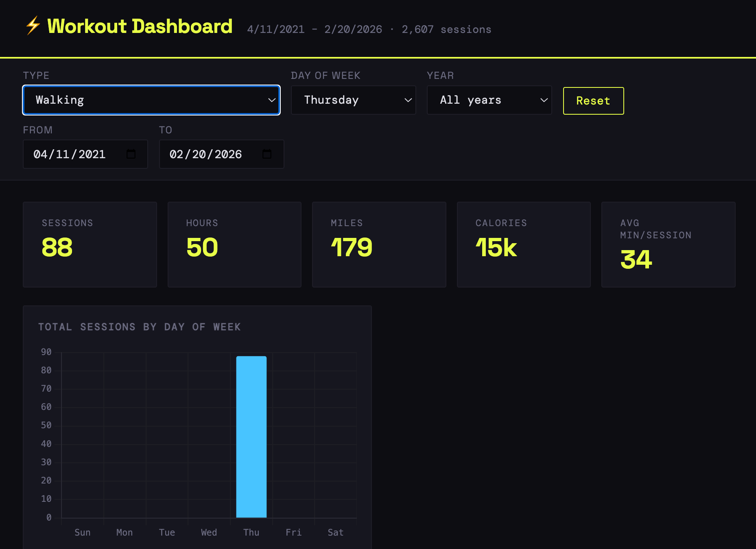
Task: Click the Miles stat card showing 179
Action: [x=379, y=244]
